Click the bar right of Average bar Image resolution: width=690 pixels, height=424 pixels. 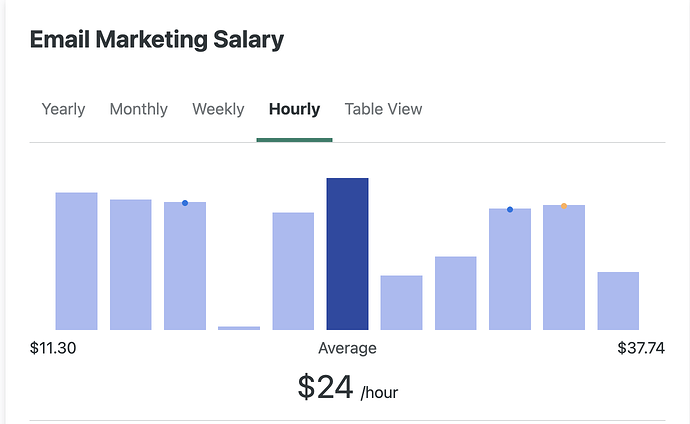point(401,303)
